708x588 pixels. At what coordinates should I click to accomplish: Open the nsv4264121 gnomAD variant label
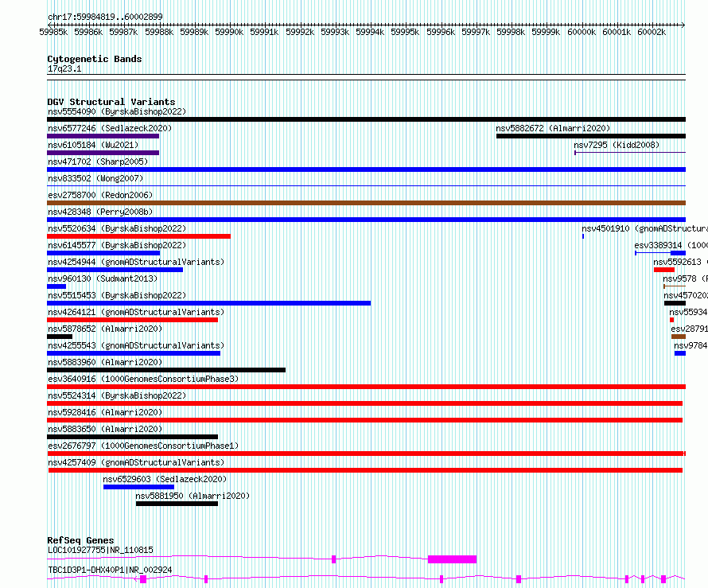(x=136, y=312)
